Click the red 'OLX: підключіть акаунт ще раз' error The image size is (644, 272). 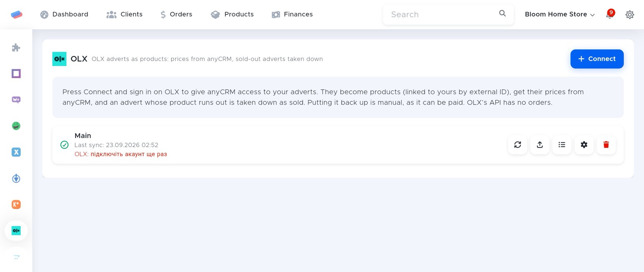click(x=121, y=154)
